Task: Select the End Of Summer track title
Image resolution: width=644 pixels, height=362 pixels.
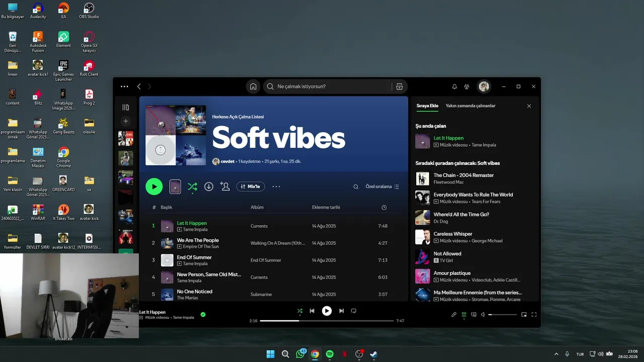Action: (194, 257)
